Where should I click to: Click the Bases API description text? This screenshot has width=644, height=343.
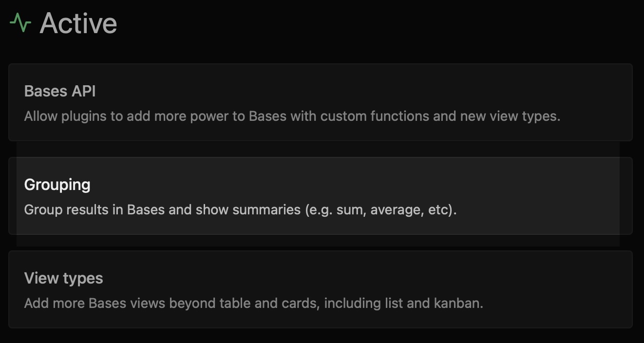click(x=292, y=116)
